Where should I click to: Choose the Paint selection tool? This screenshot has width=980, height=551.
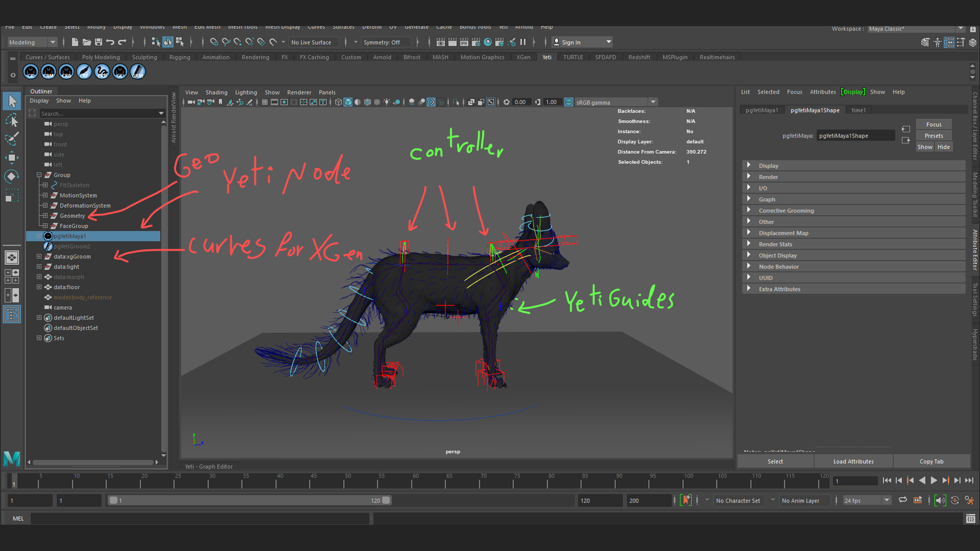tap(12, 139)
